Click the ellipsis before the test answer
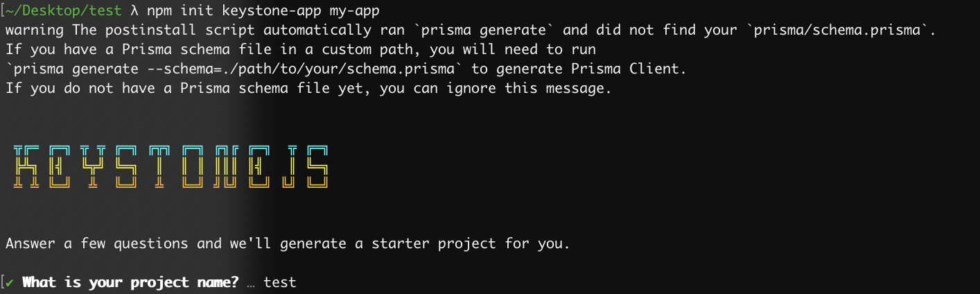This screenshot has width=980, height=294. [x=250, y=283]
